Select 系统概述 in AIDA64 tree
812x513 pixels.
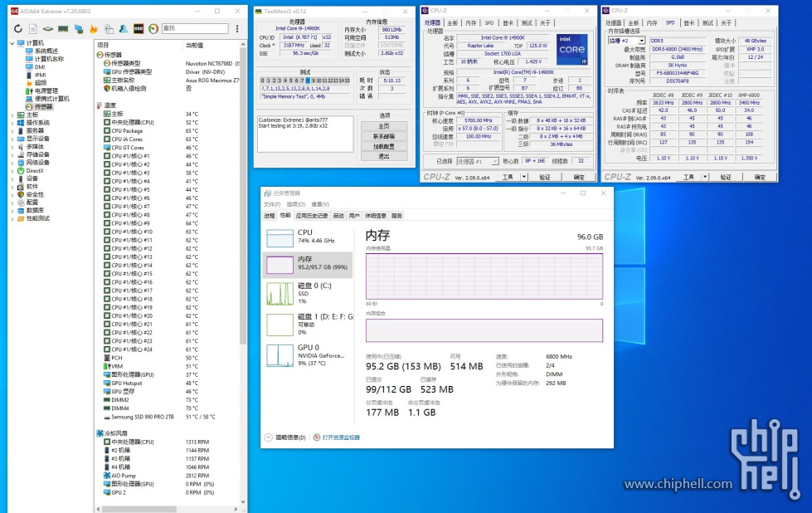[x=46, y=51]
